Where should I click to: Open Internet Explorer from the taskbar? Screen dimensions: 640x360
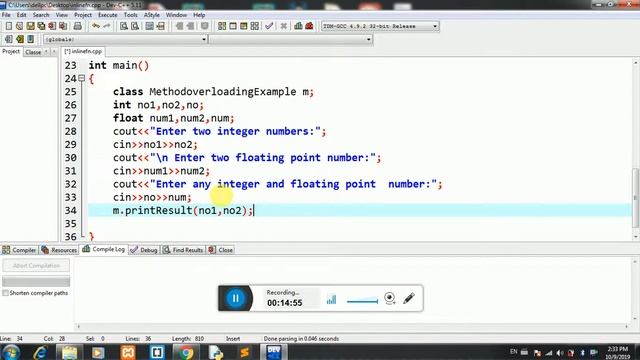pyautogui.click(x=40, y=352)
